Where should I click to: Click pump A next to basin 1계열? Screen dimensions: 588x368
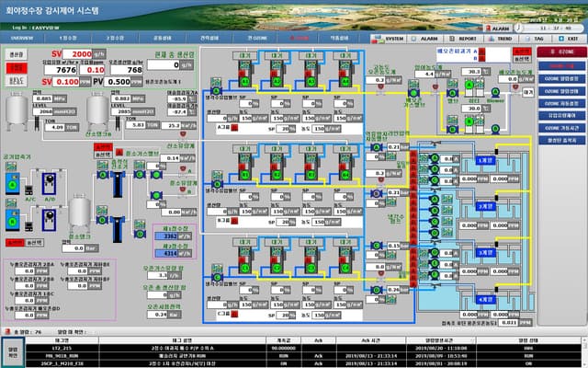[x=435, y=158]
